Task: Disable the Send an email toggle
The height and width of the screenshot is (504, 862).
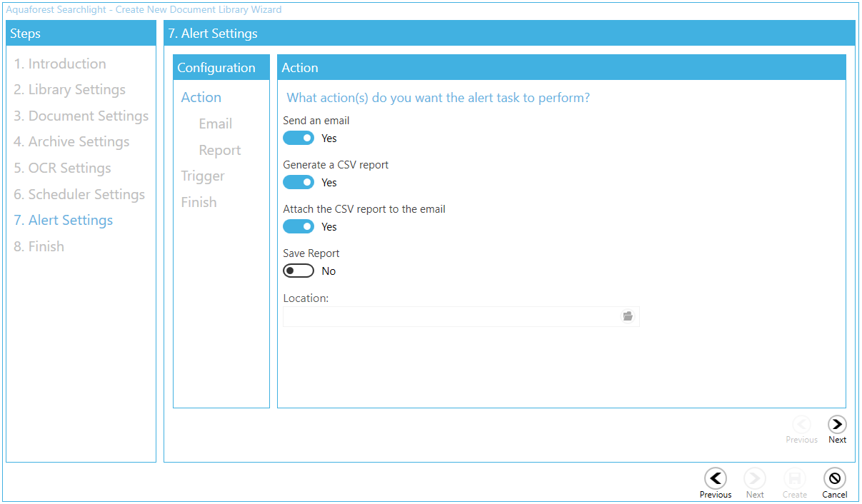Action: 299,138
